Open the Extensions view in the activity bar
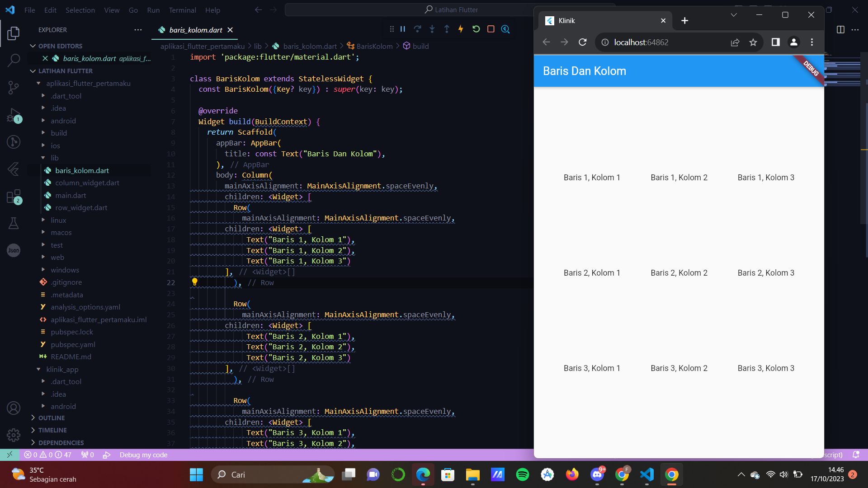The height and width of the screenshot is (488, 868). (x=14, y=196)
